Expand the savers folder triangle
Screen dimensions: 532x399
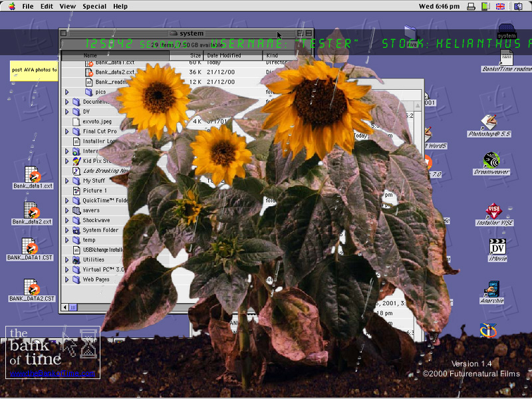(67, 210)
